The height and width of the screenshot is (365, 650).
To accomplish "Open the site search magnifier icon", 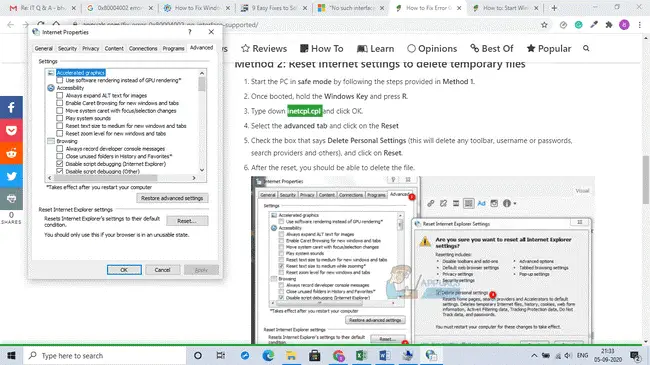I will [x=586, y=49].
